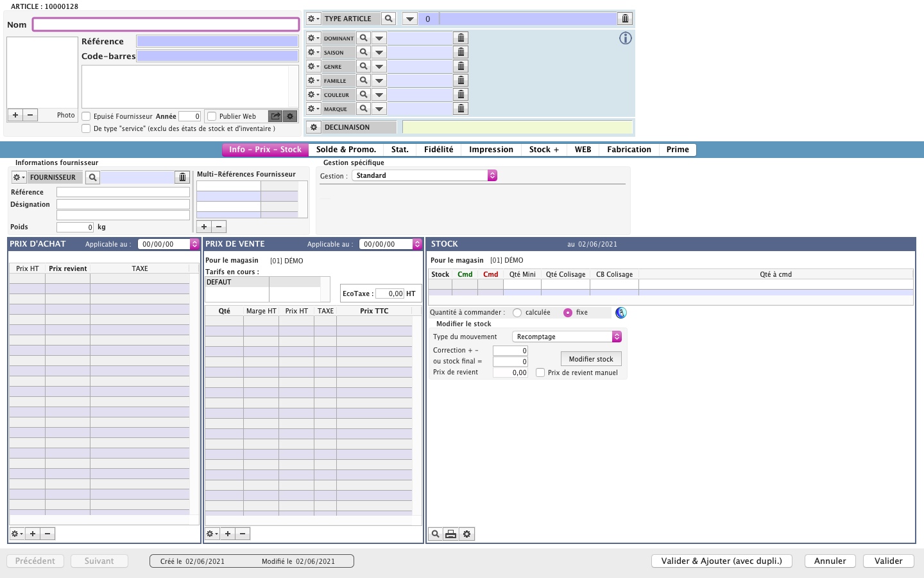Click the print icon below the stock panel

[451, 534]
